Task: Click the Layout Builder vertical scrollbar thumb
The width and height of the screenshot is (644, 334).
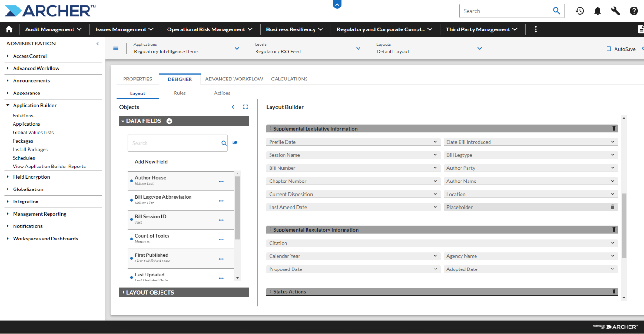Action: [x=624, y=225]
